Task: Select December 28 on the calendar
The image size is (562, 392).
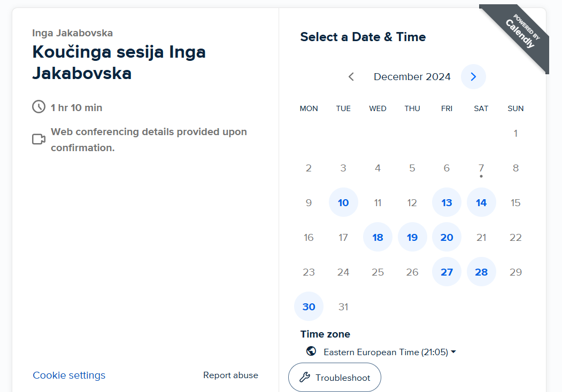Action: [481, 272]
